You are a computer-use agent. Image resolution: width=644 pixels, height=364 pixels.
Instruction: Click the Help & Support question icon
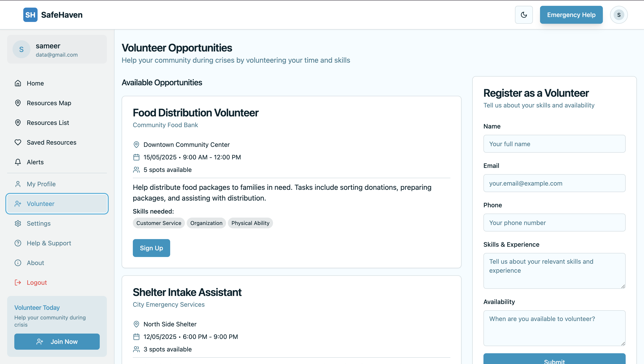coord(18,243)
